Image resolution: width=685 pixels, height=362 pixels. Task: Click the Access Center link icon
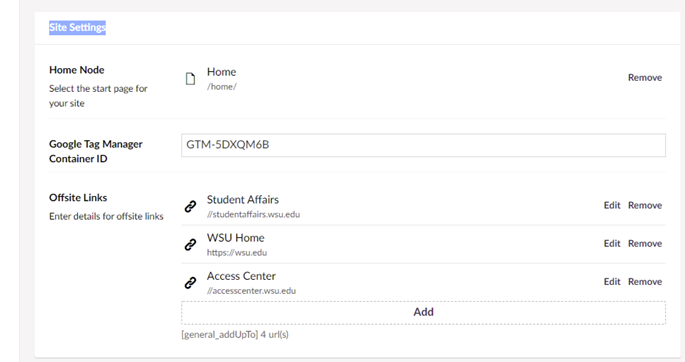pyautogui.click(x=190, y=283)
